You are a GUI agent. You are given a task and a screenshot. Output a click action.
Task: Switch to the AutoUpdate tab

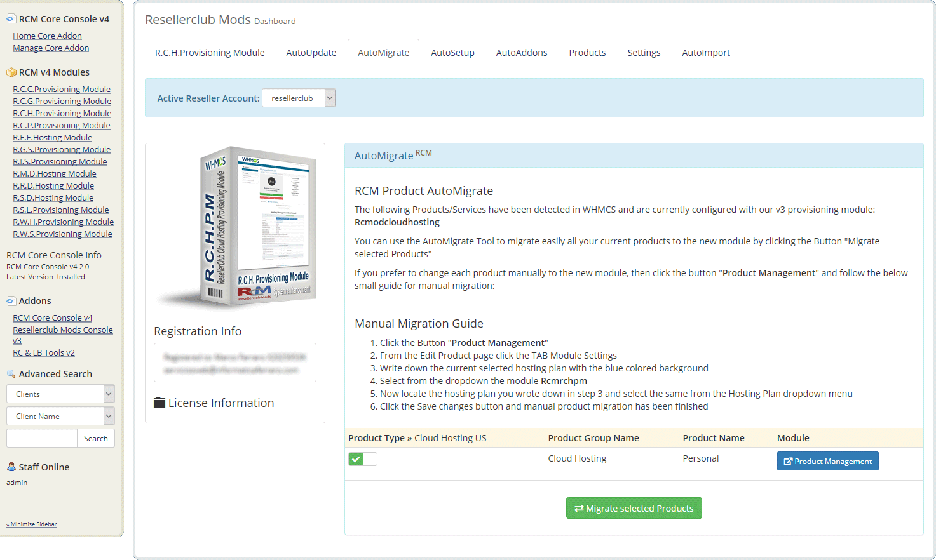pos(311,53)
